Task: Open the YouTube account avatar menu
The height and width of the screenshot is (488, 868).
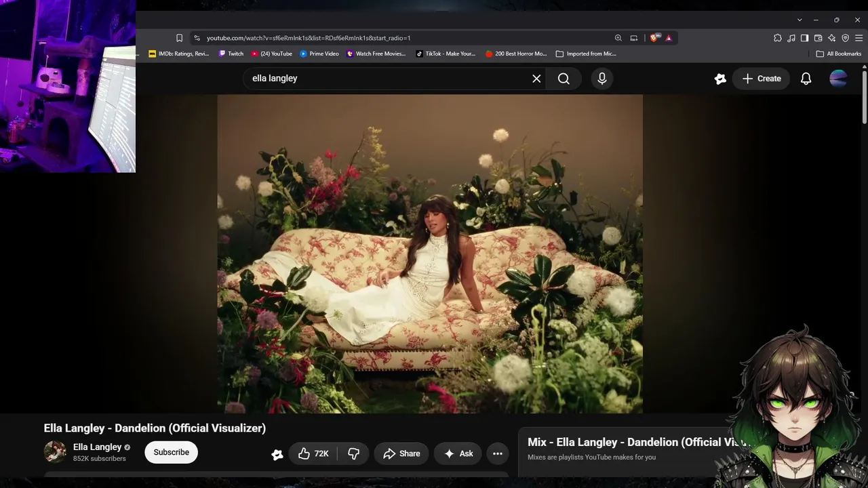Action: click(x=838, y=79)
